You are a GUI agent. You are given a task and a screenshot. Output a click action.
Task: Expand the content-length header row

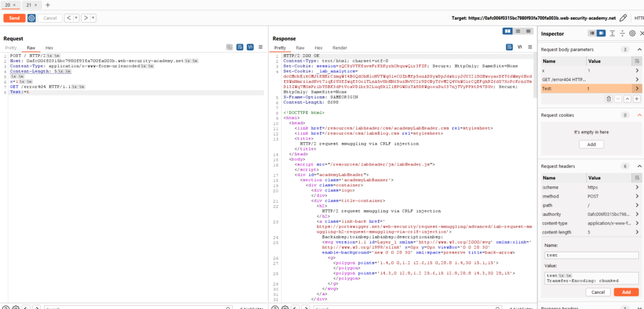pos(637,233)
